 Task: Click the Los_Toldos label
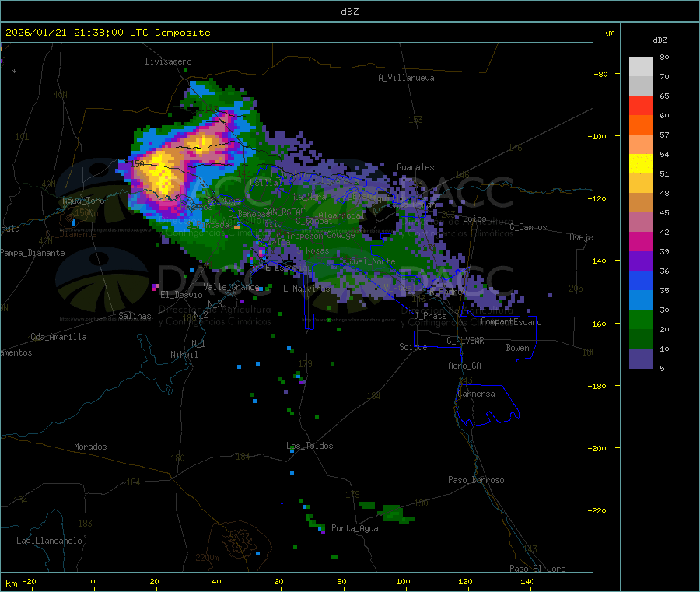[x=310, y=446]
